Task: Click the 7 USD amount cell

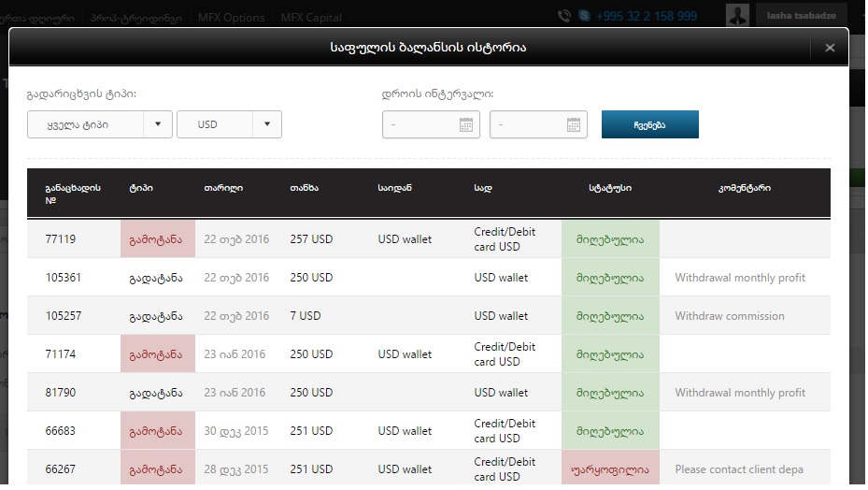Action: [305, 315]
